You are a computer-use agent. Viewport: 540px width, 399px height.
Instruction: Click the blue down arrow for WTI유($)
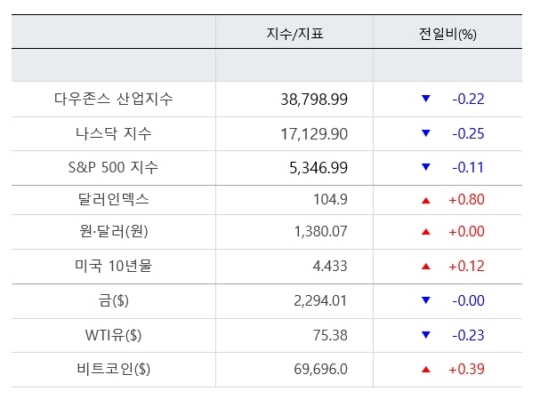tap(426, 334)
